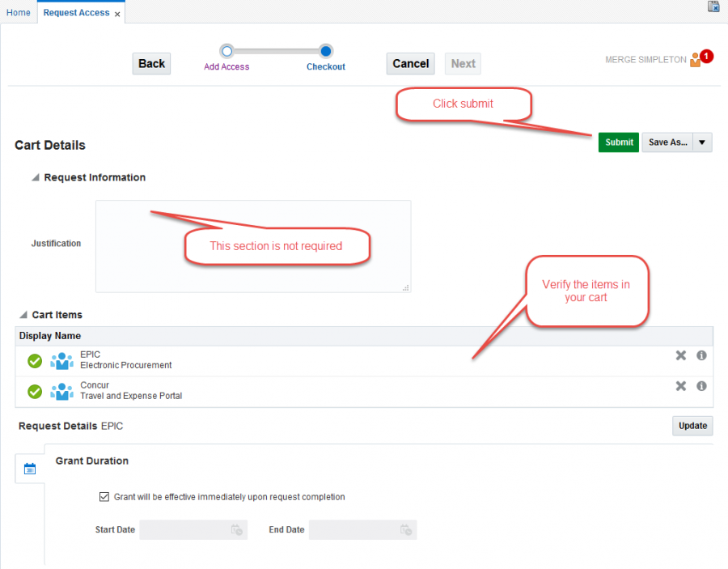The image size is (728, 569).
Task: Switch to the Home tab
Action: [19, 13]
